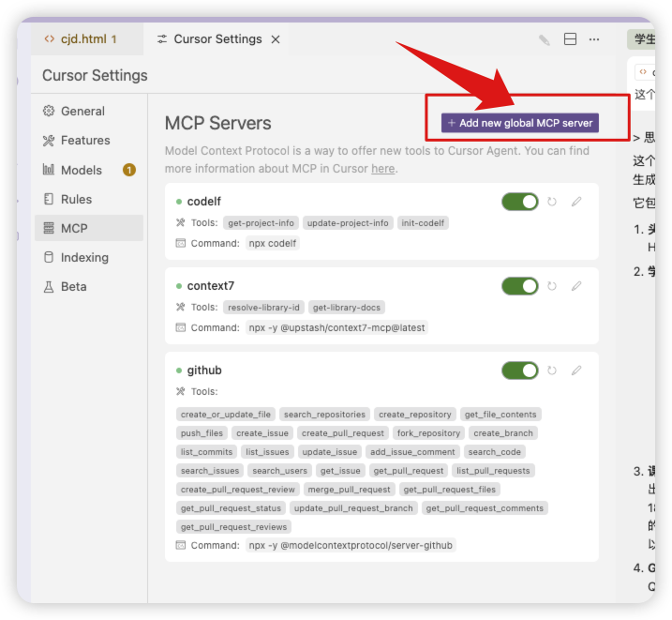Click the list_pull_requests tool tag

[493, 471]
